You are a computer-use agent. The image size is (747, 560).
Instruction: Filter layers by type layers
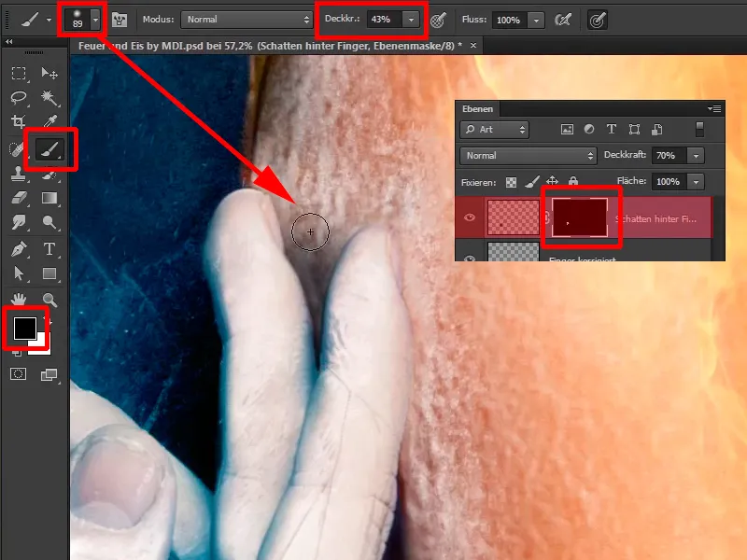tap(612, 129)
